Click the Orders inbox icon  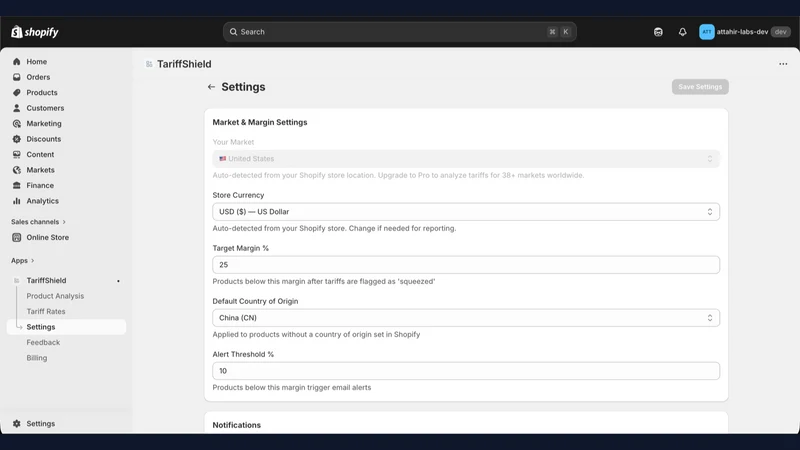point(17,77)
